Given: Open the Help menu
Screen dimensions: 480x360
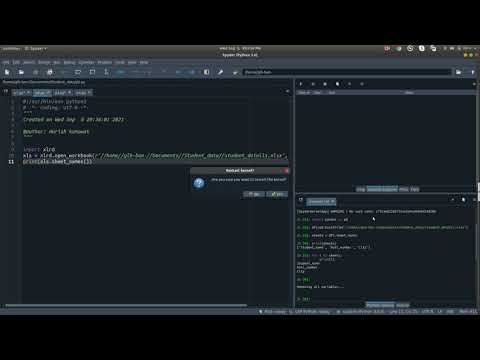Looking at the screenshot, I should point(144,62).
